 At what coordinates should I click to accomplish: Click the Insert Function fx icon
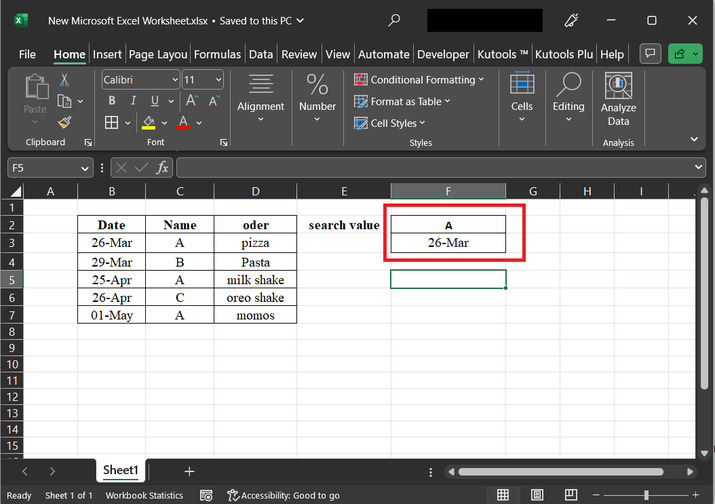[162, 168]
